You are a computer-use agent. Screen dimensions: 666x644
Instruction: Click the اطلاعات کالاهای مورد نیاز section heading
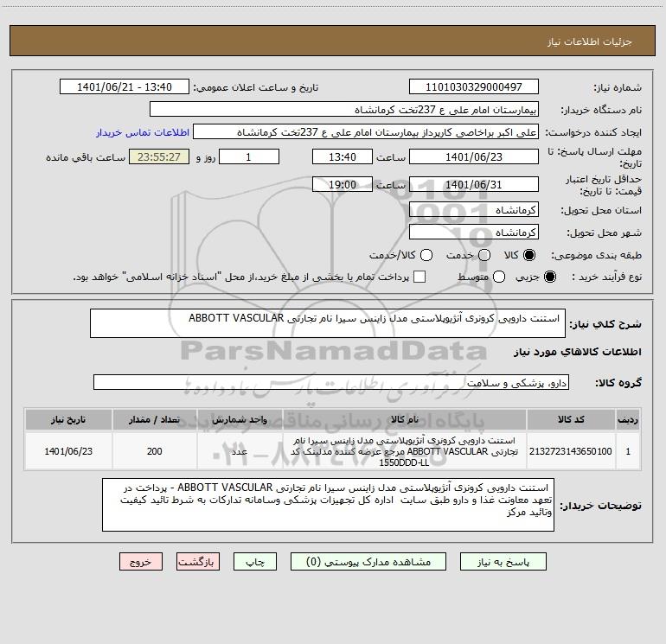pyautogui.click(x=577, y=352)
